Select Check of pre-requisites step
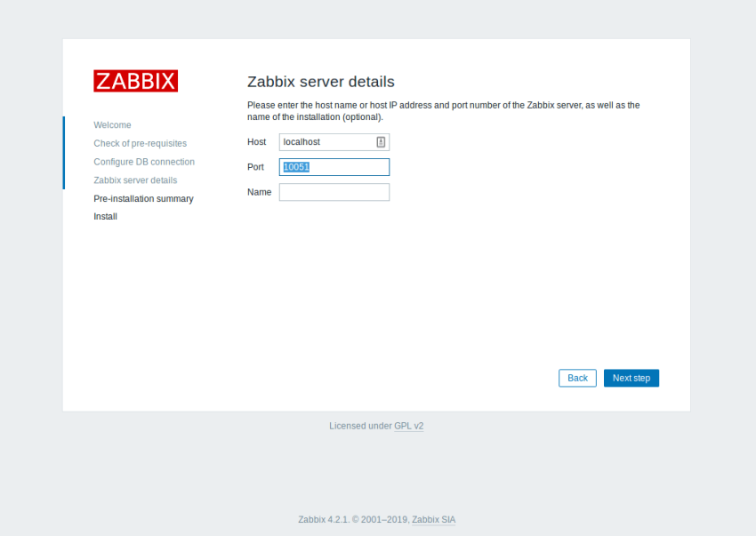This screenshot has width=756, height=536. (x=140, y=143)
